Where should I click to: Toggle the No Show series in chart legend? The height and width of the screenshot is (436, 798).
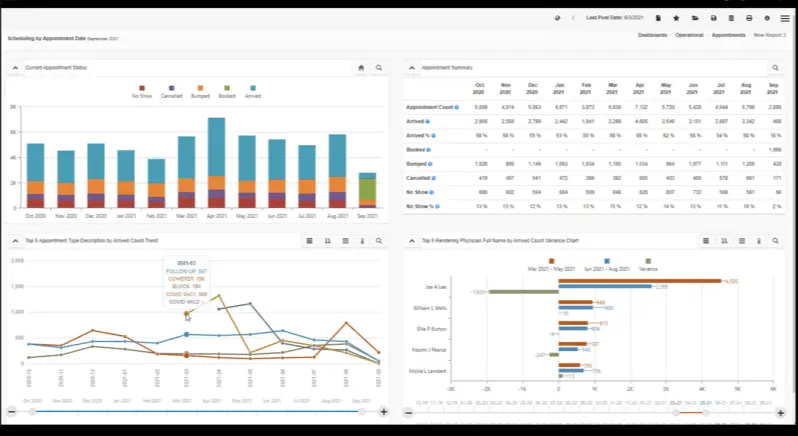click(x=143, y=91)
